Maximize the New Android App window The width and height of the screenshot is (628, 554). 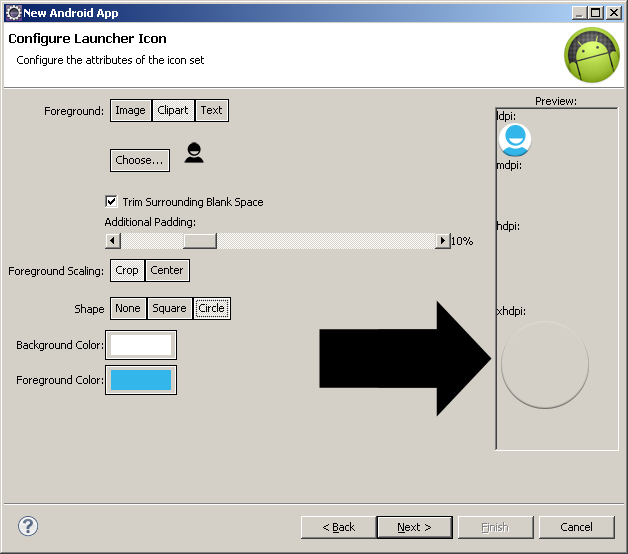pos(596,13)
